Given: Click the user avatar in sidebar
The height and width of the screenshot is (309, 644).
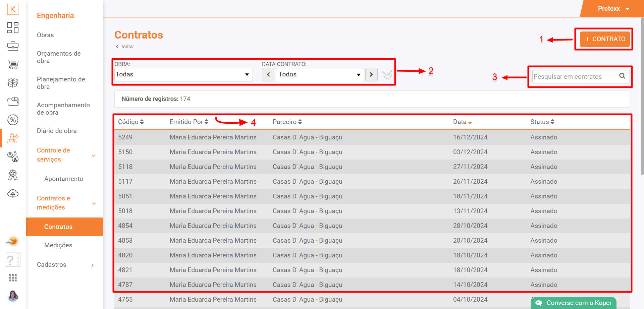Looking at the screenshot, I should pyautogui.click(x=13, y=296).
